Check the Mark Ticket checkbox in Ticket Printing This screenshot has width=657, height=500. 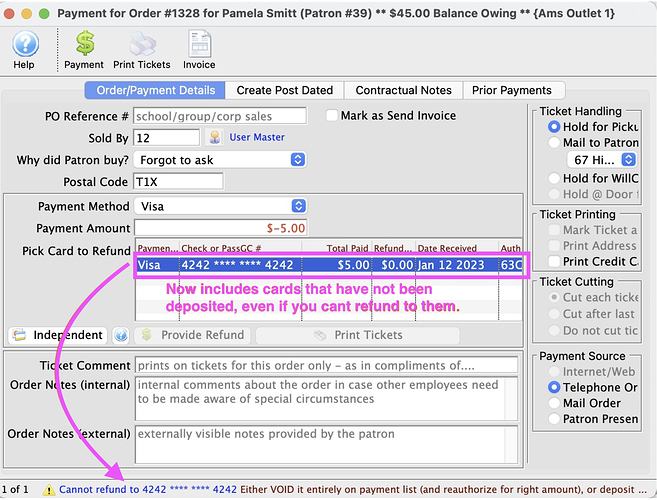coord(554,230)
